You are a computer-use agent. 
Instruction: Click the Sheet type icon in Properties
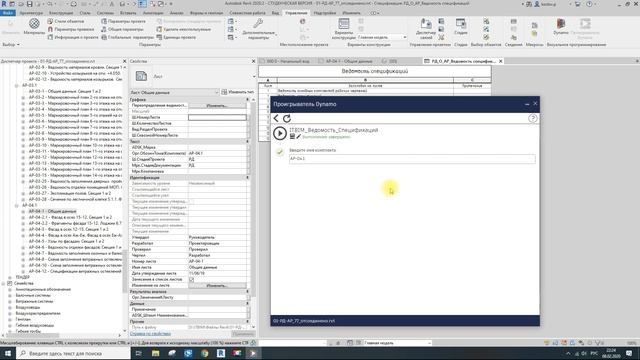[x=141, y=76]
